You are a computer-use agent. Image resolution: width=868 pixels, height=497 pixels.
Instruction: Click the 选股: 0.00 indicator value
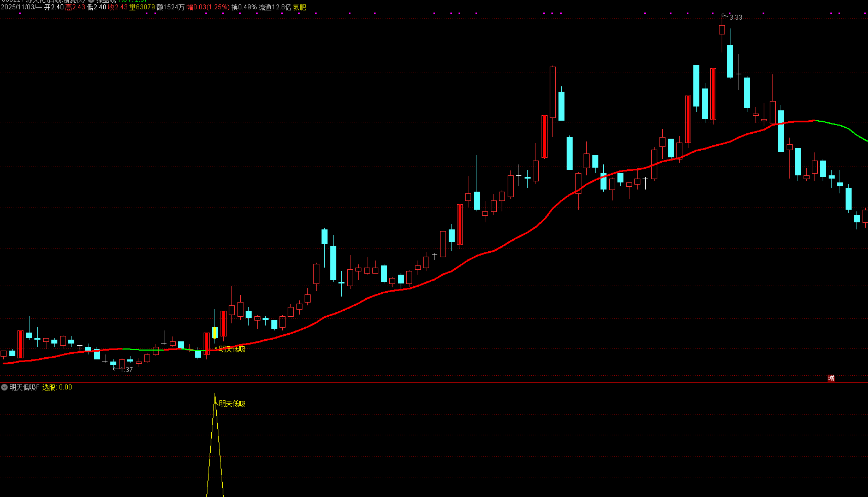point(57,387)
